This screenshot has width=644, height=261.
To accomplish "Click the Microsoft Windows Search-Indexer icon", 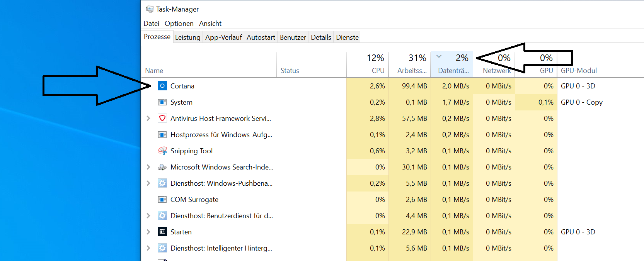I will click(x=162, y=167).
